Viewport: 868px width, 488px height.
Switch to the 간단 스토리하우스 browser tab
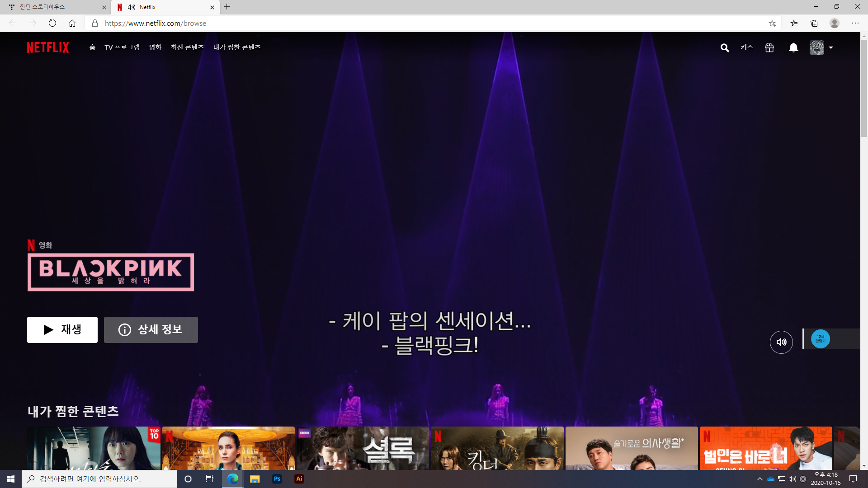coord(54,7)
